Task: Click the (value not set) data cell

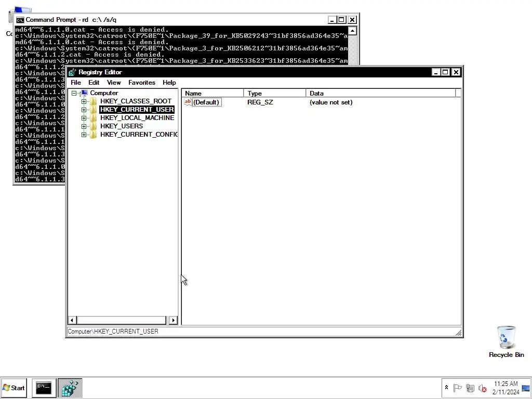Action: point(331,102)
